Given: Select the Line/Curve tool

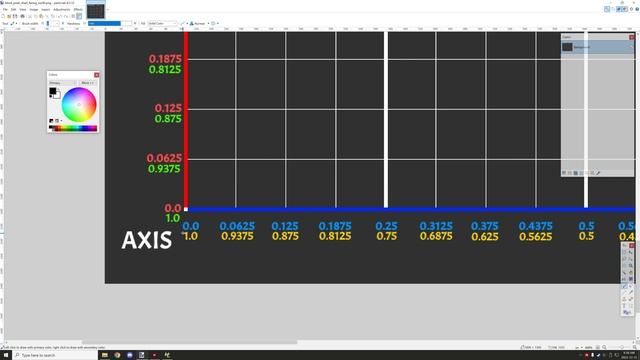Looking at the screenshot, I should (x=631, y=306).
